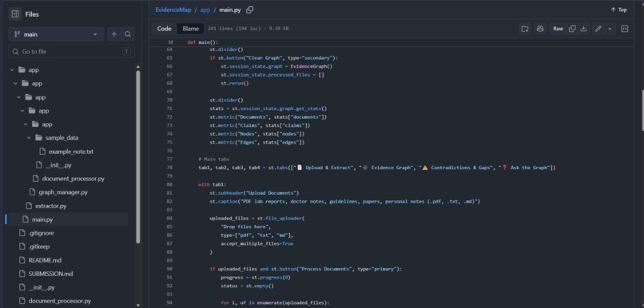The height and width of the screenshot is (308, 644).
Task: Click file icon of .gitignore
Action: (22, 233)
